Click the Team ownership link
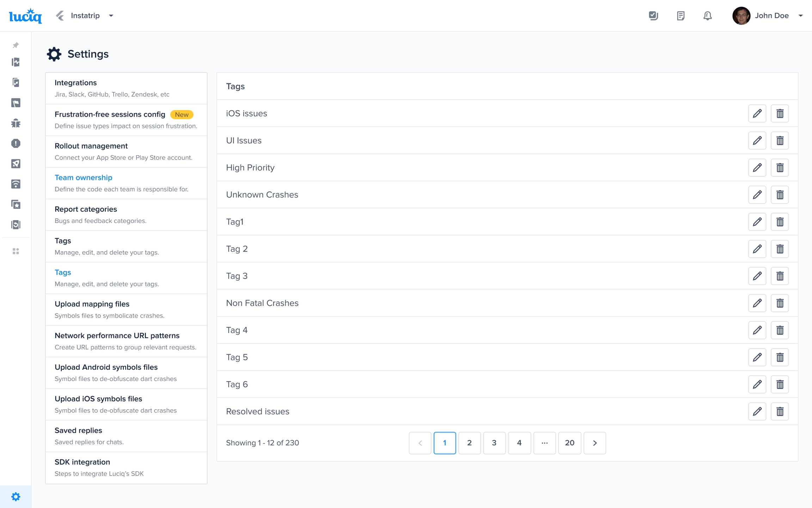The image size is (812, 508). 84,177
